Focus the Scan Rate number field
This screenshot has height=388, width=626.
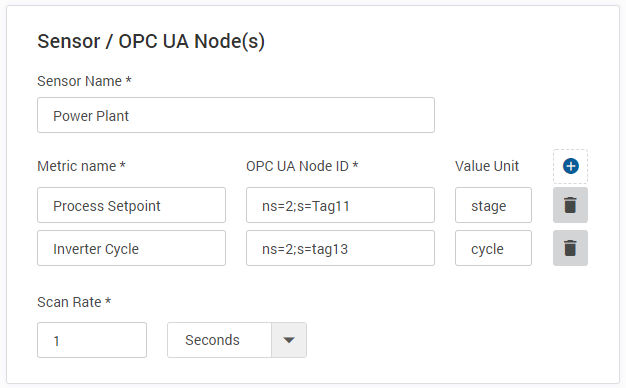(x=92, y=340)
